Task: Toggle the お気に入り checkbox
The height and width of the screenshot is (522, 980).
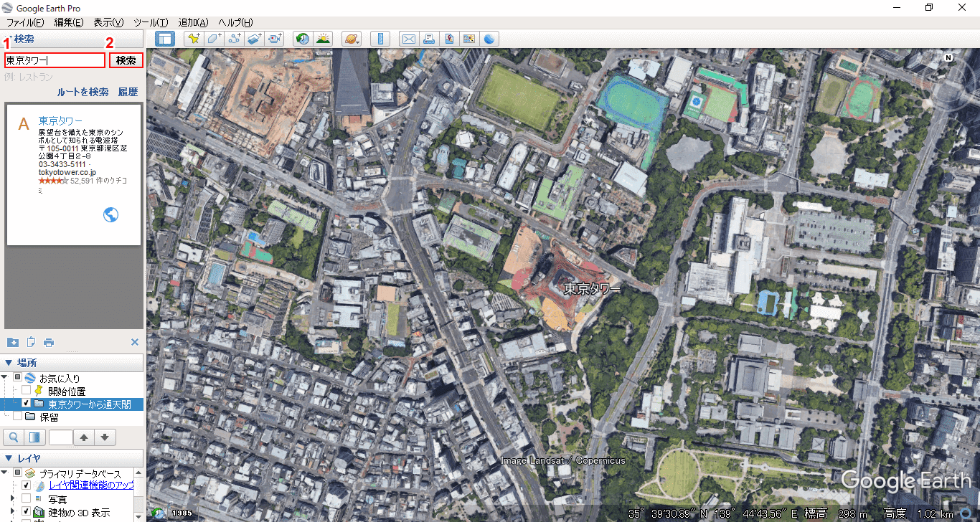Action: coord(18,378)
